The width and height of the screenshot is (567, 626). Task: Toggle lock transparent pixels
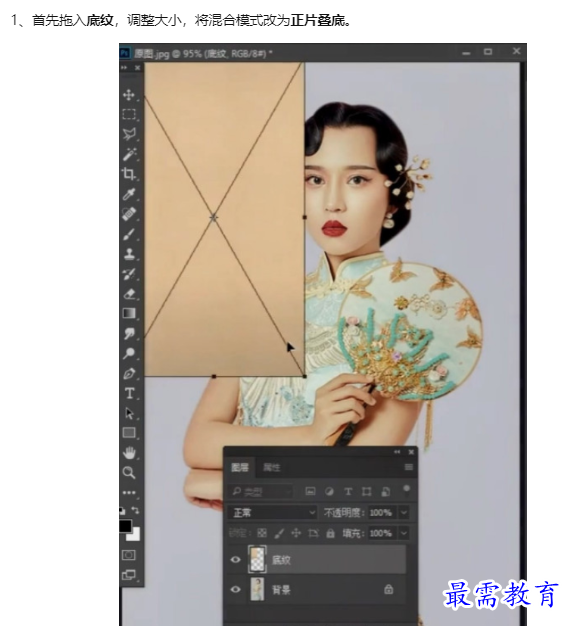[262, 533]
